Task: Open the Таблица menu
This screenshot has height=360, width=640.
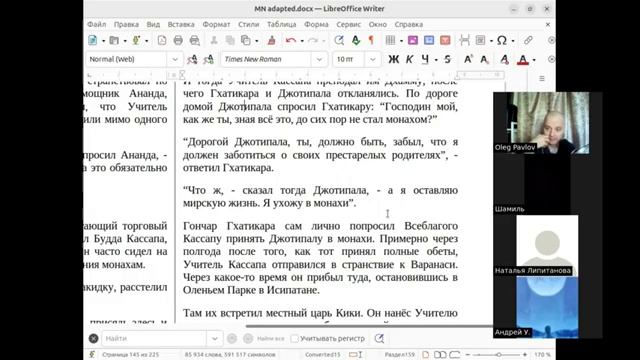Action: pyautogui.click(x=282, y=24)
